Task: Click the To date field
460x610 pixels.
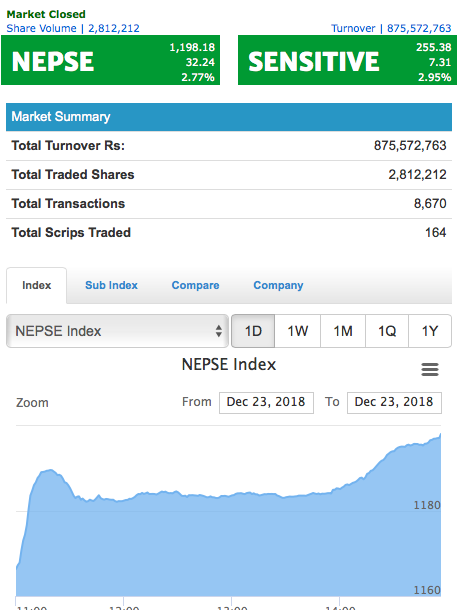Action: coord(394,403)
